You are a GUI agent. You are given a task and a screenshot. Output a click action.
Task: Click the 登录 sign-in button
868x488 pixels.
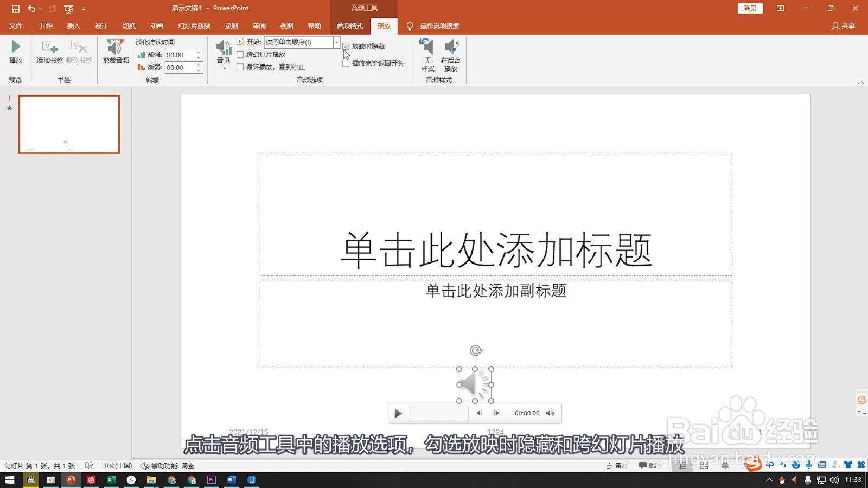[750, 8]
